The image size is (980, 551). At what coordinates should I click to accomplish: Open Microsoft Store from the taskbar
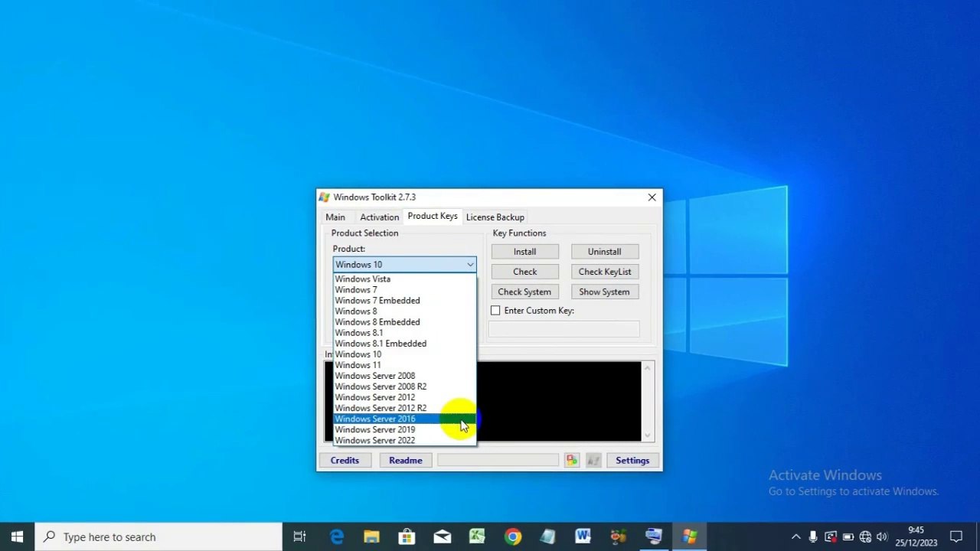pyautogui.click(x=407, y=536)
